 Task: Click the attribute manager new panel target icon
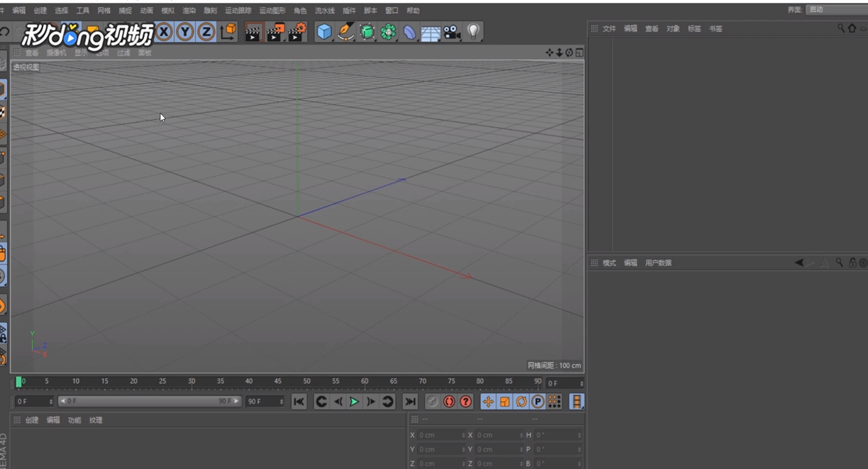pyautogui.click(x=863, y=263)
